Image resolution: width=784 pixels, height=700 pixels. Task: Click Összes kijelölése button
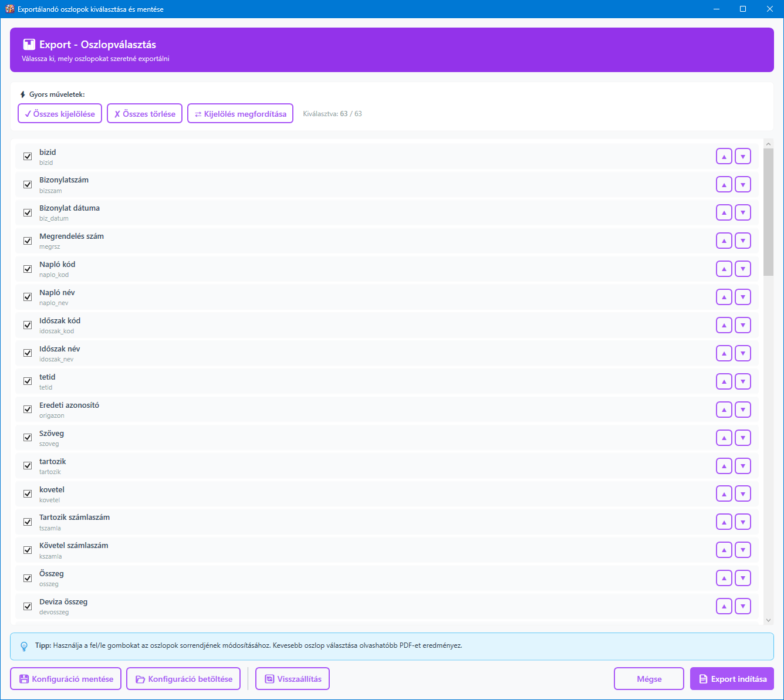[60, 114]
